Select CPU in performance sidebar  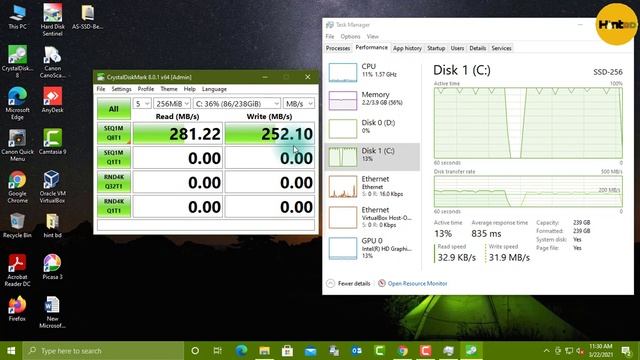372,72
